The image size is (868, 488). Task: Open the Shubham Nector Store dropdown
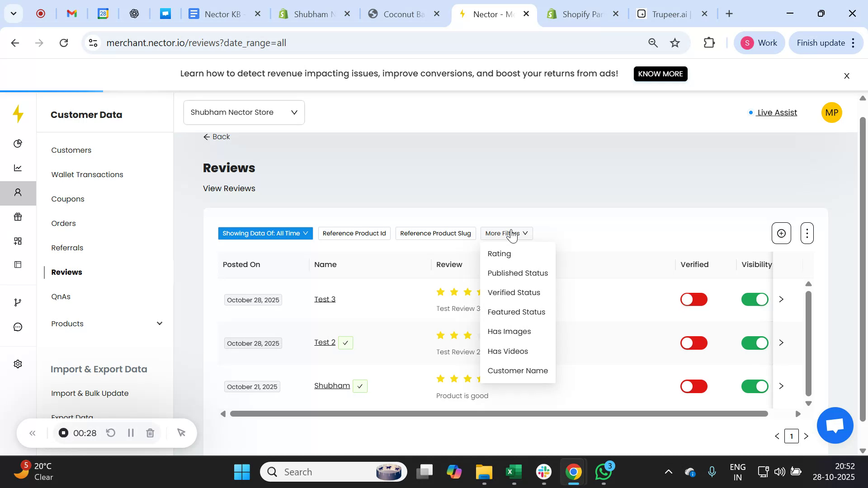point(244,113)
